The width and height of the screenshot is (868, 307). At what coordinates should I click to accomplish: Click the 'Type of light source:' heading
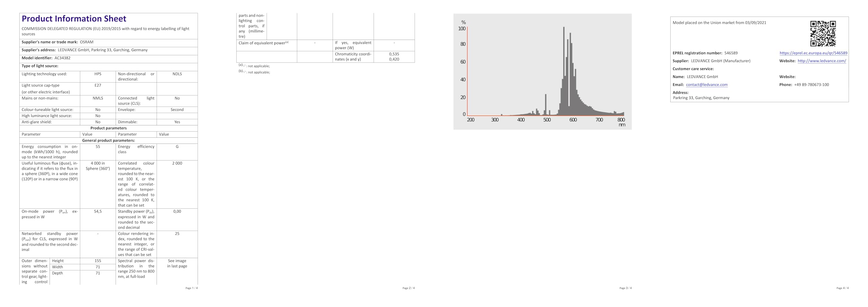(40, 66)
